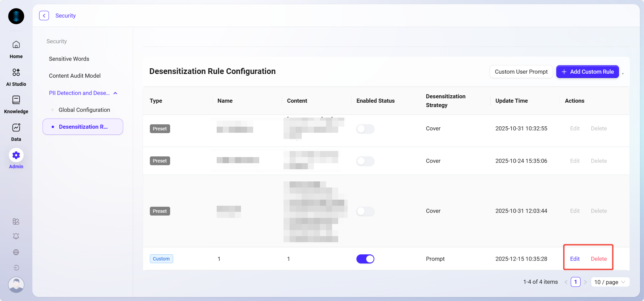
Task: Click the theme palette icon in sidebar
Action: coord(16,221)
